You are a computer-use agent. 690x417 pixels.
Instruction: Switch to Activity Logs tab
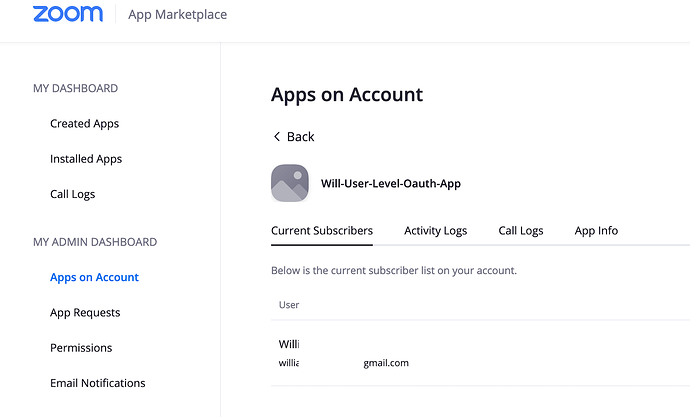(x=435, y=231)
